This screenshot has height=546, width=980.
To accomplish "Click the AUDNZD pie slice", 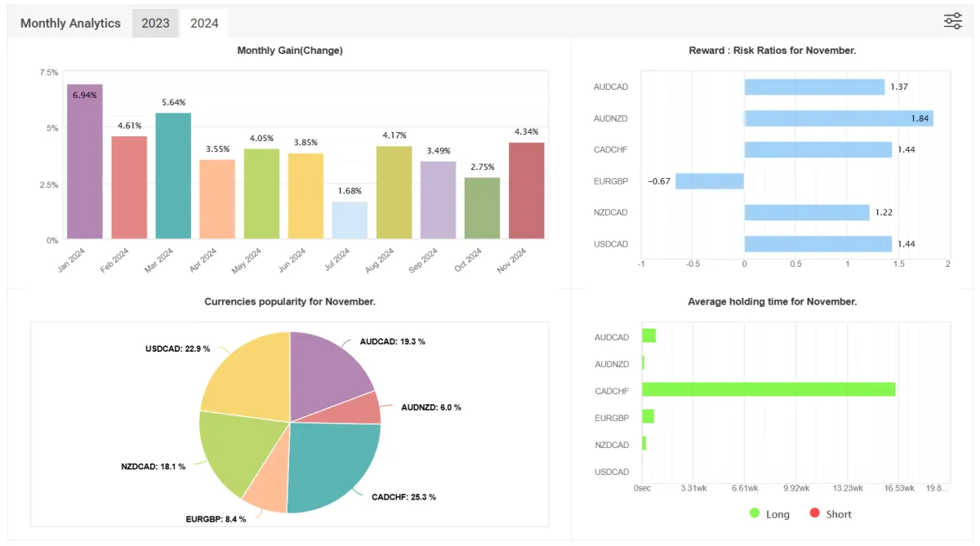I will [x=363, y=408].
